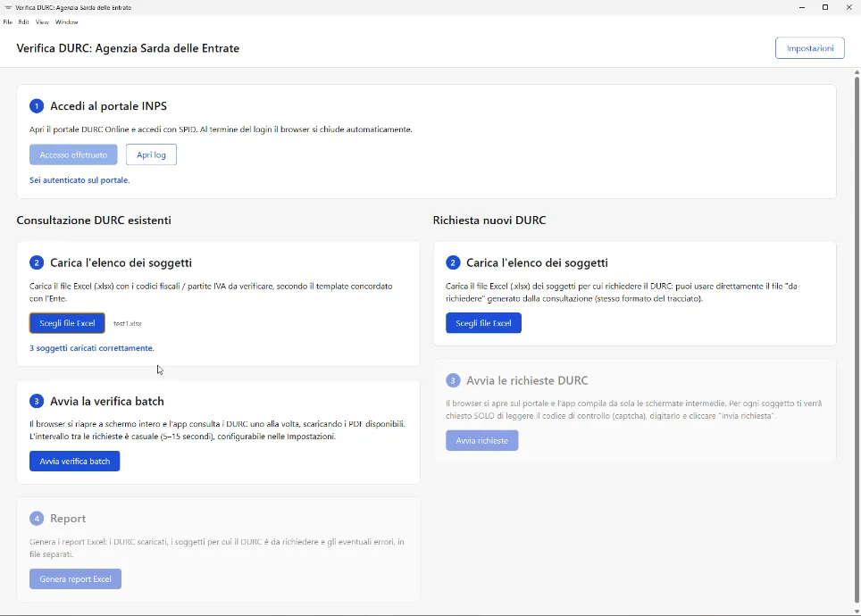Click the scrollbar down arrow
Image resolution: width=861 pixels, height=616 pixels.
(x=857, y=611)
